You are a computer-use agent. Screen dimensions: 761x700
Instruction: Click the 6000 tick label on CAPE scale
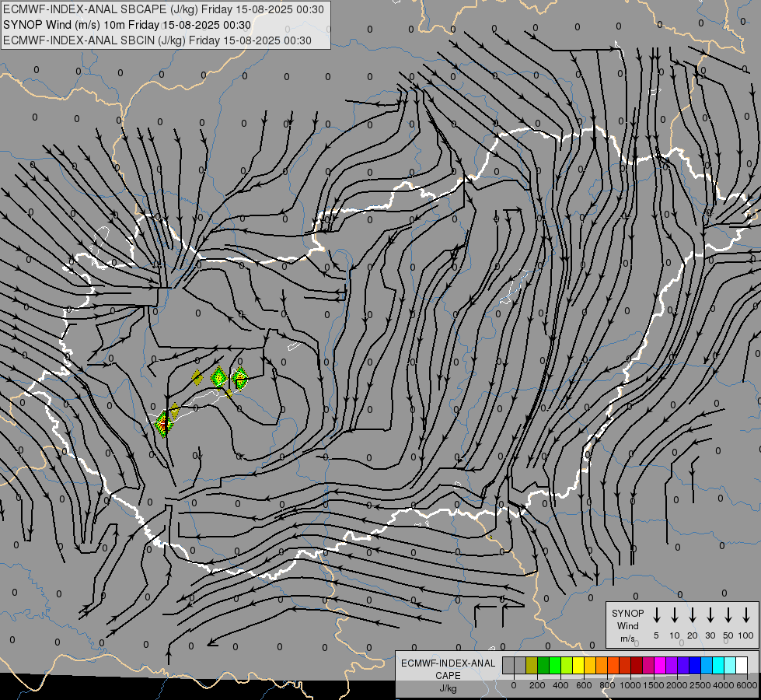[x=747, y=685]
